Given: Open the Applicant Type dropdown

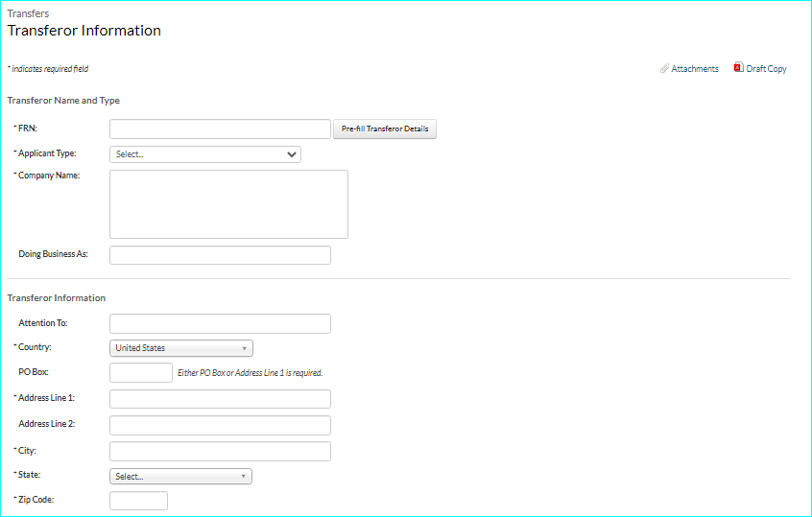Looking at the screenshot, I should coord(205,154).
